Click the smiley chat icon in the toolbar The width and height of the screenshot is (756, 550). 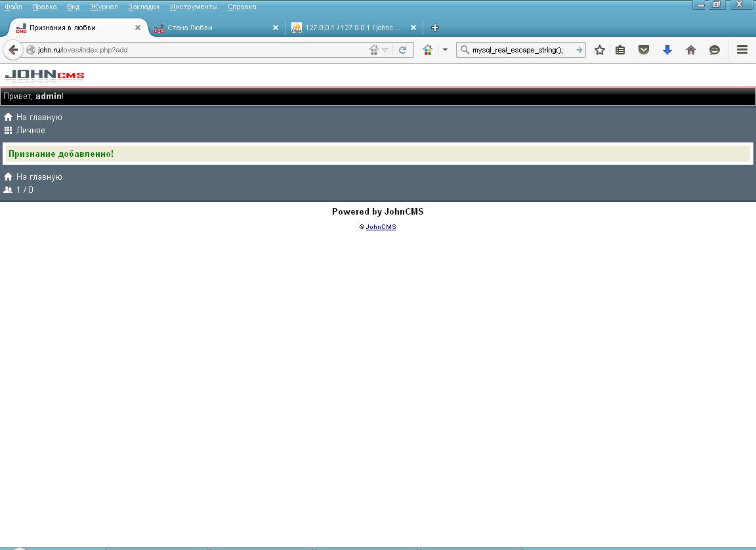pyautogui.click(x=715, y=50)
